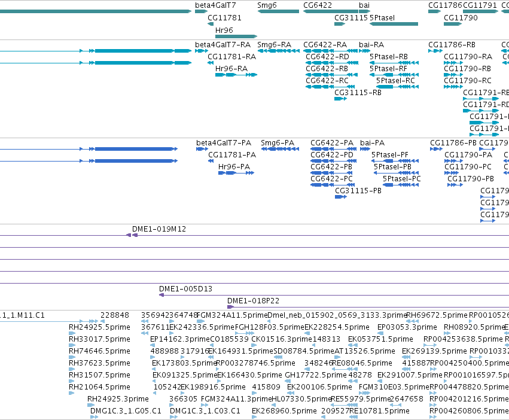Select EST RH37623.5prime
The height and width of the screenshot is (420, 509).
pyautogui.click(x=72, y=369)
